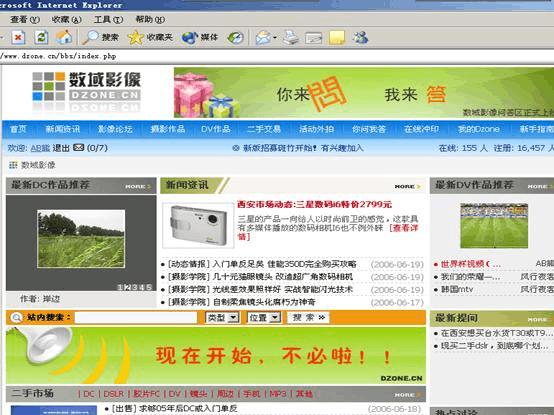Viewport: 554px width, 415px height.
Task: Go to the Home page icon
Action: (64, 37)
